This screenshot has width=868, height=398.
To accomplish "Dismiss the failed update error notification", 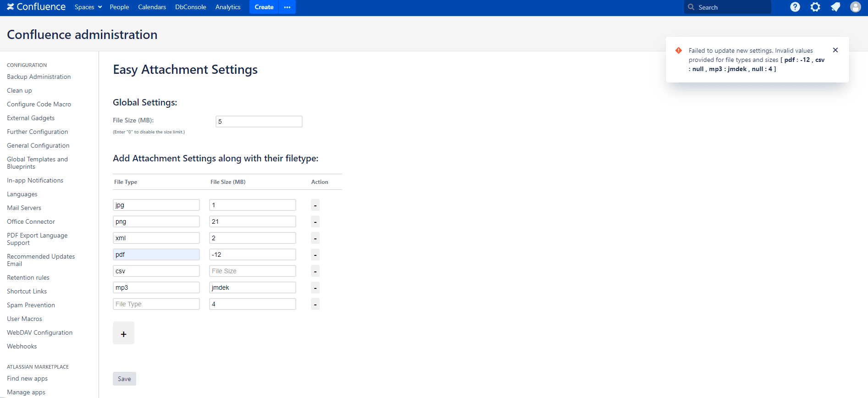I will pyautogui.click(x=835, y=50).
